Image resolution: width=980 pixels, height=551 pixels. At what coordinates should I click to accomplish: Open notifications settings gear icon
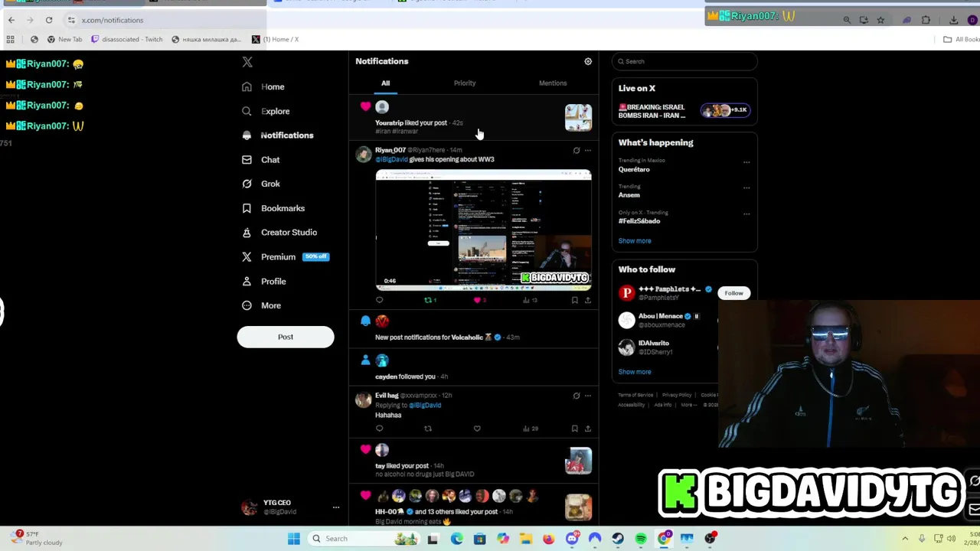(x=588, y=61)
